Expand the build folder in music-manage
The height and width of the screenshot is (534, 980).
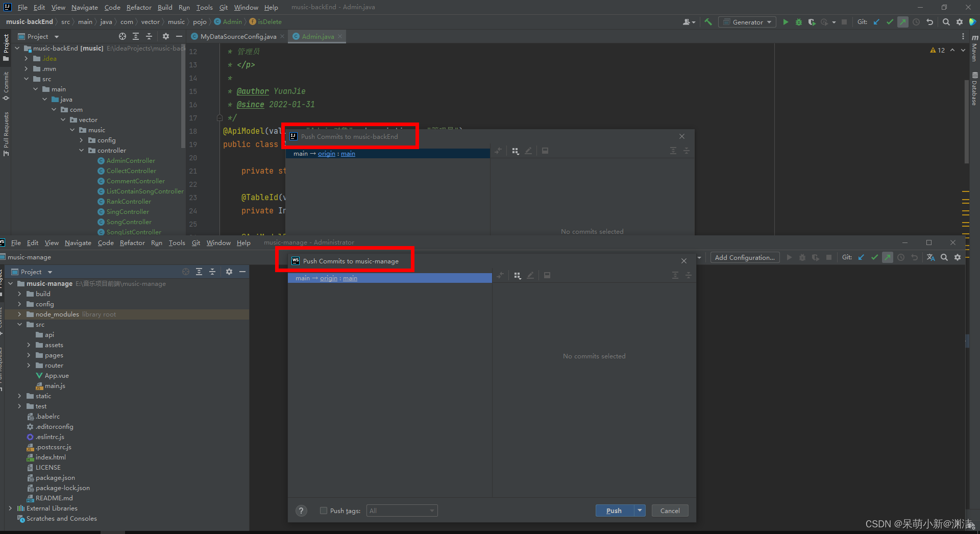19,294
